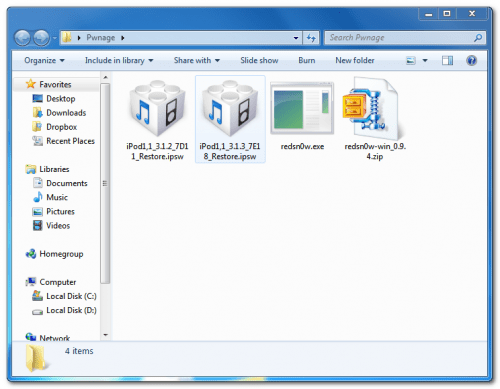Open the address bar history dropdown

click(x=296, y=38)
